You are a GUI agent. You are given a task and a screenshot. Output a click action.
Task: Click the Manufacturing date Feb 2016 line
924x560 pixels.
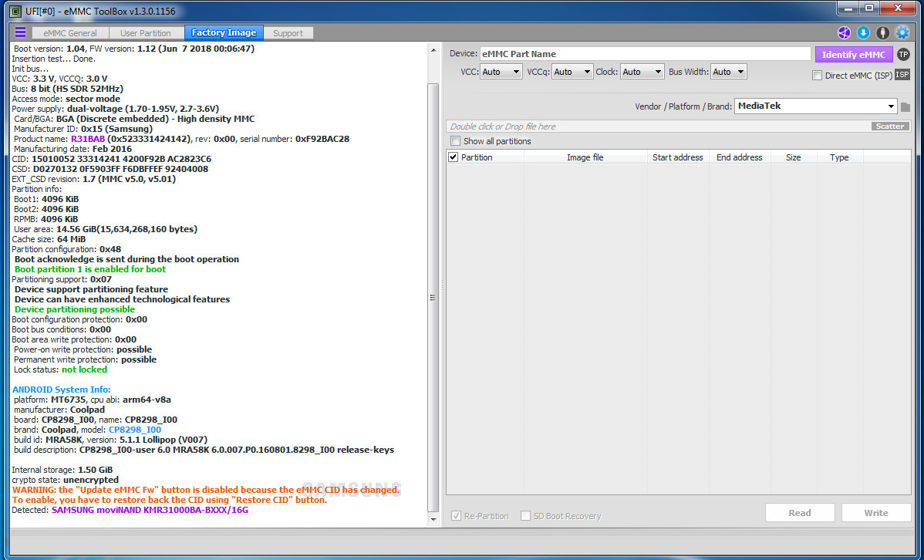click(73, 149)
